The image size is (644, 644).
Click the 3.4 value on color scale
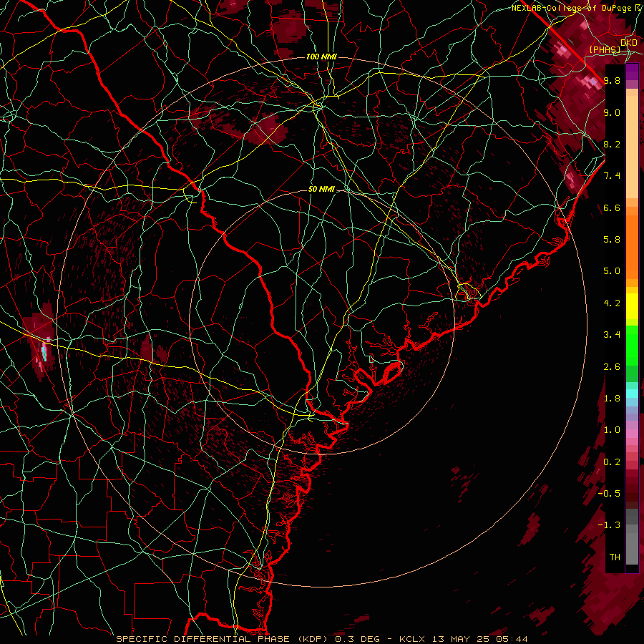coord(612,335)
